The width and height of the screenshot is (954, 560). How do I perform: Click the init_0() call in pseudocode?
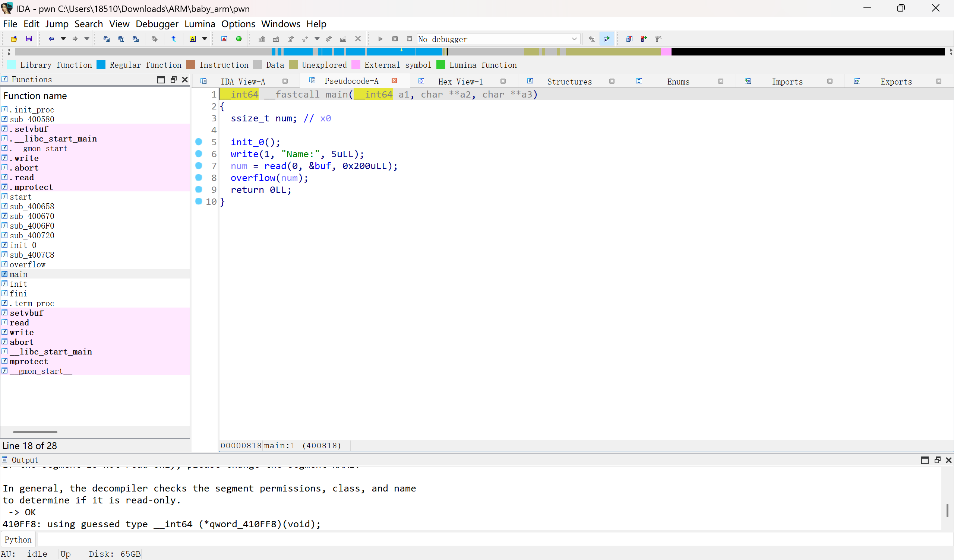point(255,142)
